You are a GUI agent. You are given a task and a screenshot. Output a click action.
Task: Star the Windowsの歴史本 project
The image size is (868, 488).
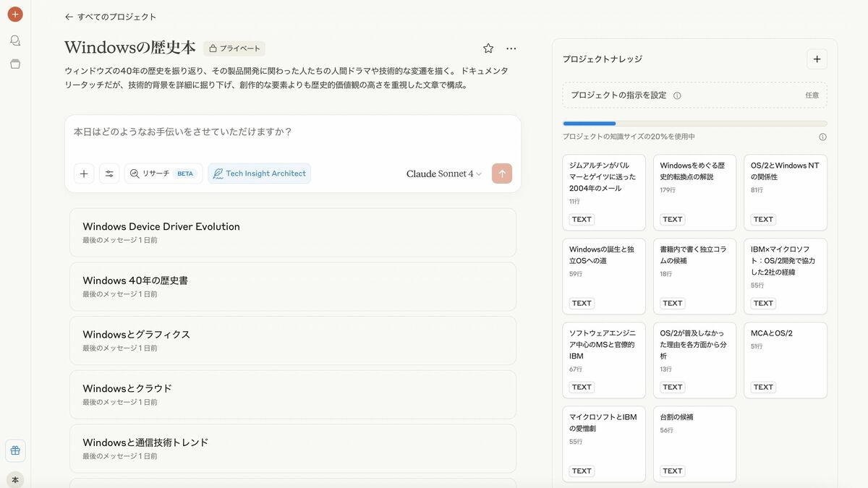(x=488, y=48)
